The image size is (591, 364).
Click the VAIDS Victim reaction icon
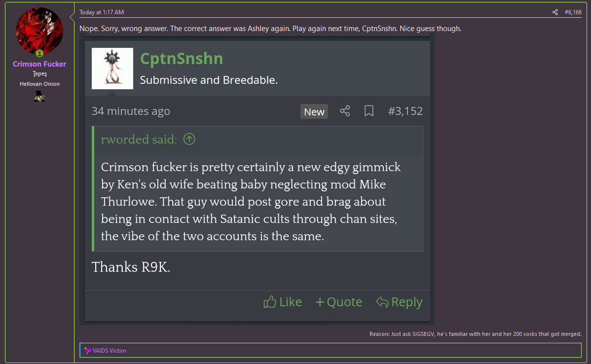coord(87,351)
